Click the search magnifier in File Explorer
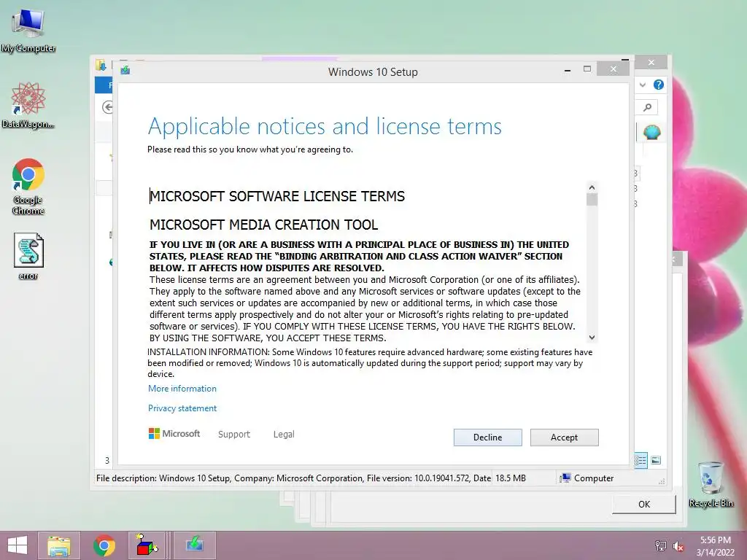The width and height of the screenshot is (747, 560). 647,107
